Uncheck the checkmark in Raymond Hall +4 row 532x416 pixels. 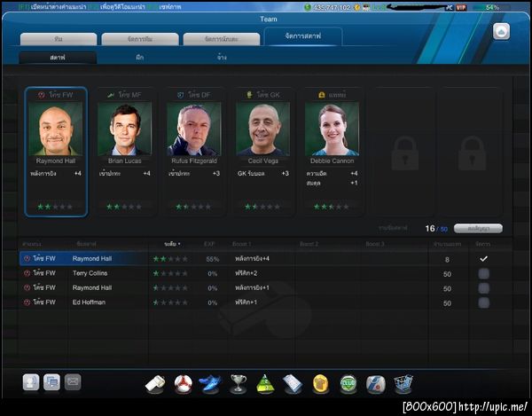[x=484, y=258]
